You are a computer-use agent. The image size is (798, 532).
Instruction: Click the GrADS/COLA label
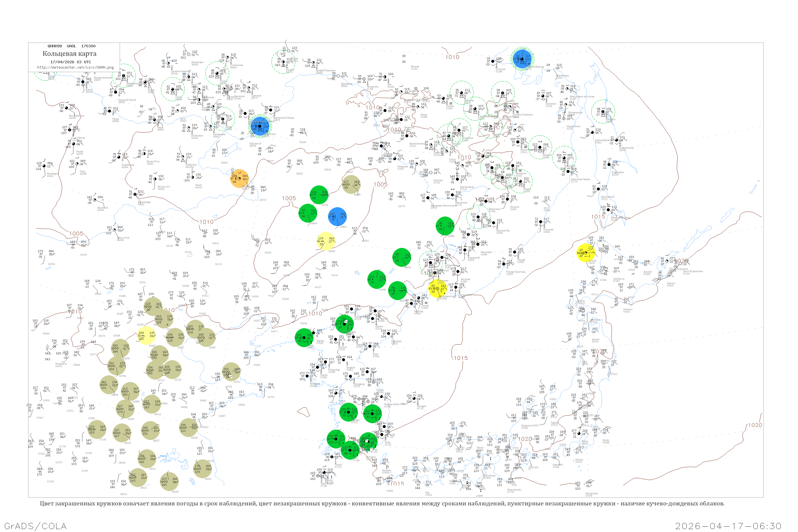point(35,526)
